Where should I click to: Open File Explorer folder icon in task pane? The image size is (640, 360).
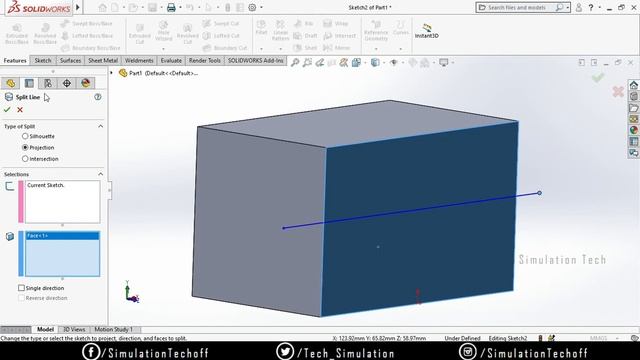[x=633, y=108]
